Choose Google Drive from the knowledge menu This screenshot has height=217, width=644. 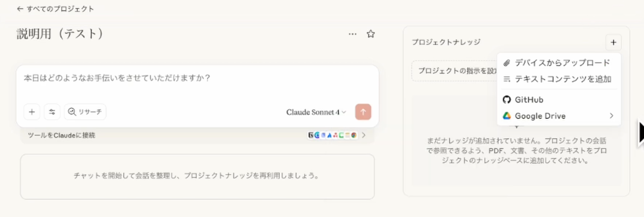(540, 116)
